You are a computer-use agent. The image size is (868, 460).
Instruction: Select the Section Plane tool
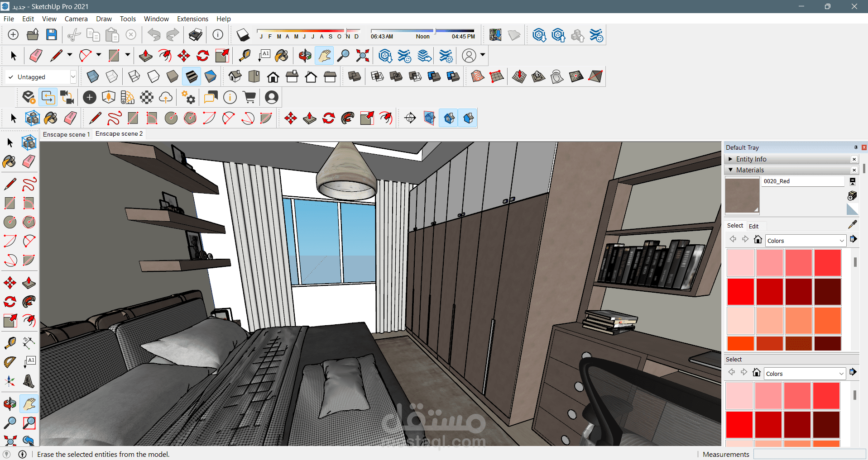pyautogui.click(x=410, y=119)
